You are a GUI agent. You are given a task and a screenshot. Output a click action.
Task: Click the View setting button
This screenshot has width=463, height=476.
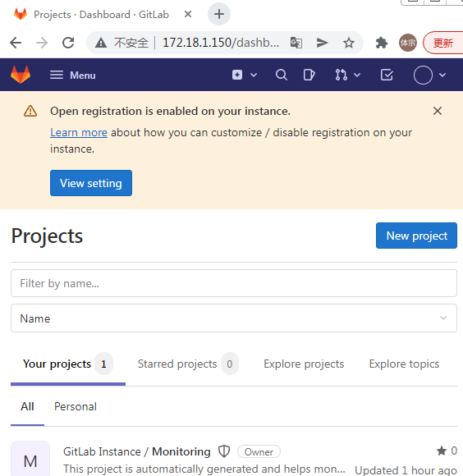pyautogui.click(x=91, y=183)
